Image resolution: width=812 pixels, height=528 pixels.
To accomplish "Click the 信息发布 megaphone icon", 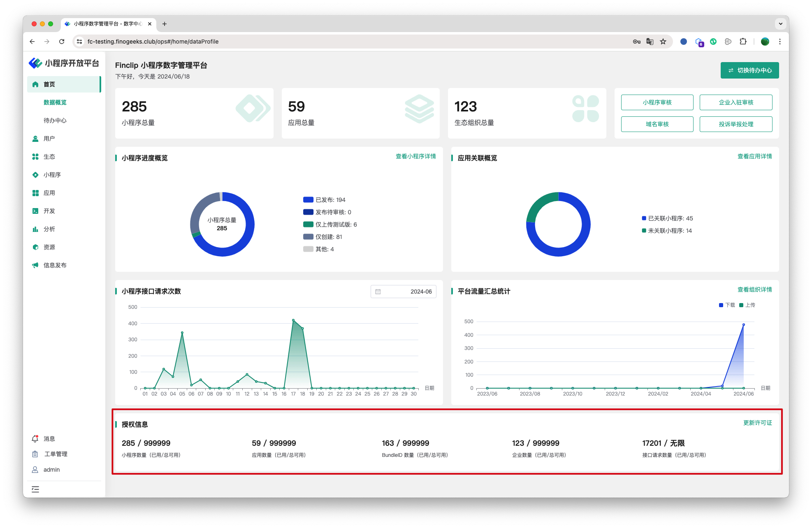I will 35,265.
